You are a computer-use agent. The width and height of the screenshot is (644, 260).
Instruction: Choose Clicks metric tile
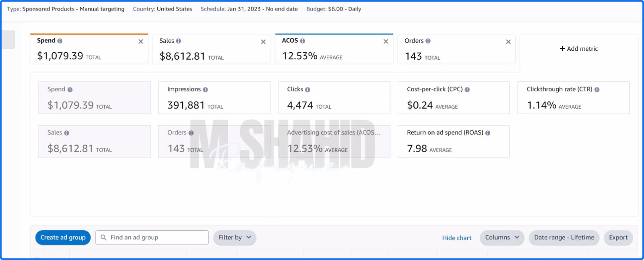click(x=334, y=98)
